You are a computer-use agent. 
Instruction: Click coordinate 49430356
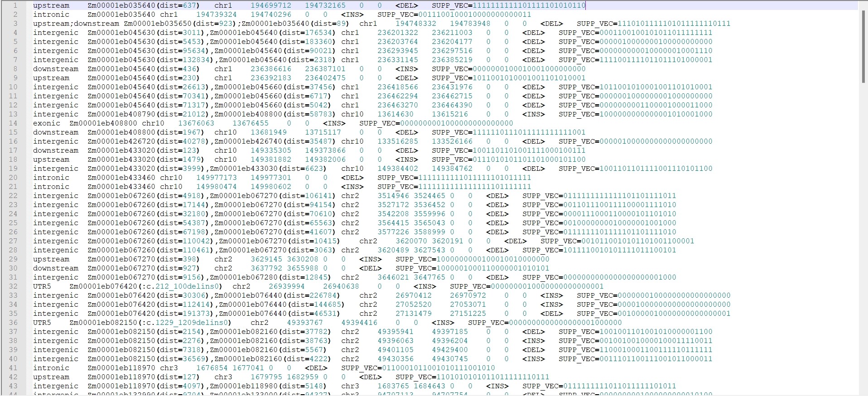coord(395,359)
